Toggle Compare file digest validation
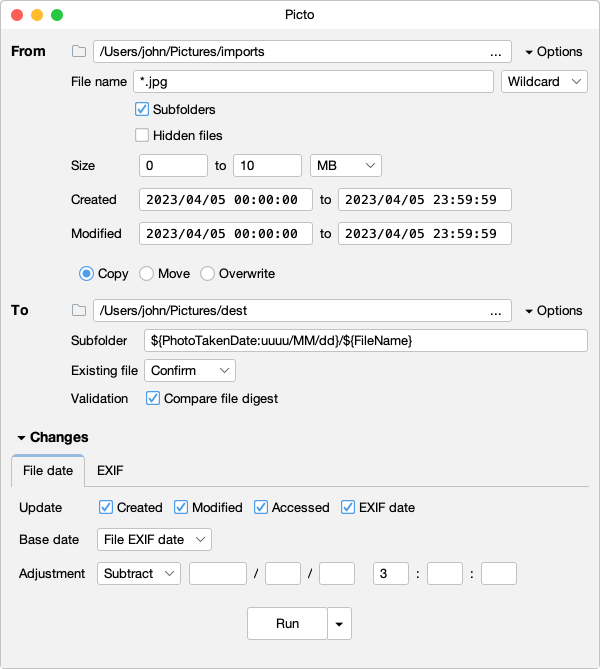 (153, 398)
